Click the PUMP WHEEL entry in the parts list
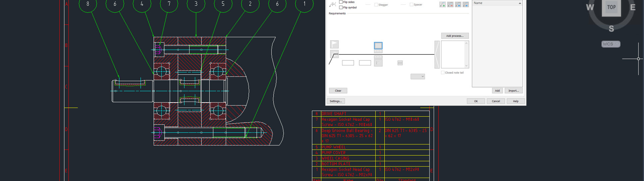This screenshot has height=181, width=644. [333, 147]
